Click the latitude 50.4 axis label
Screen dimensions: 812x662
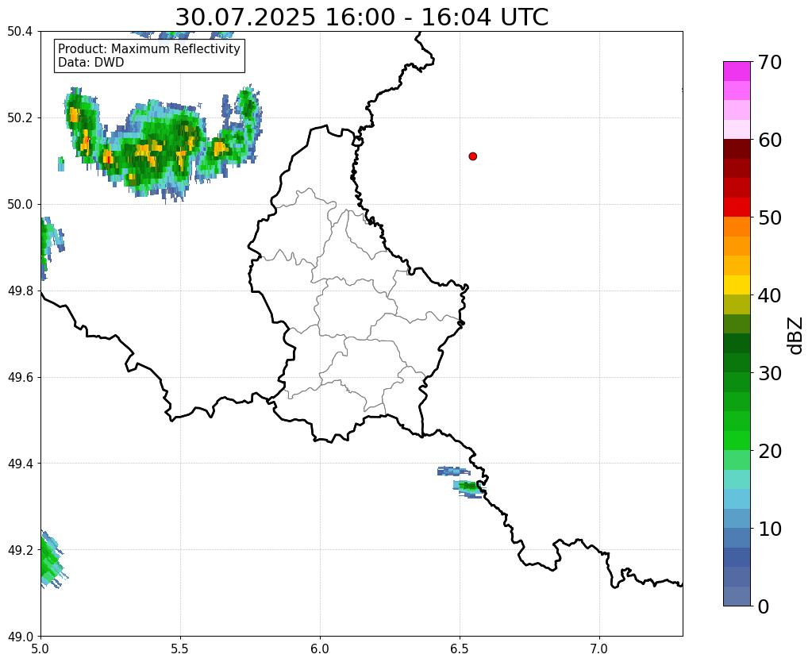pos(20,32)
